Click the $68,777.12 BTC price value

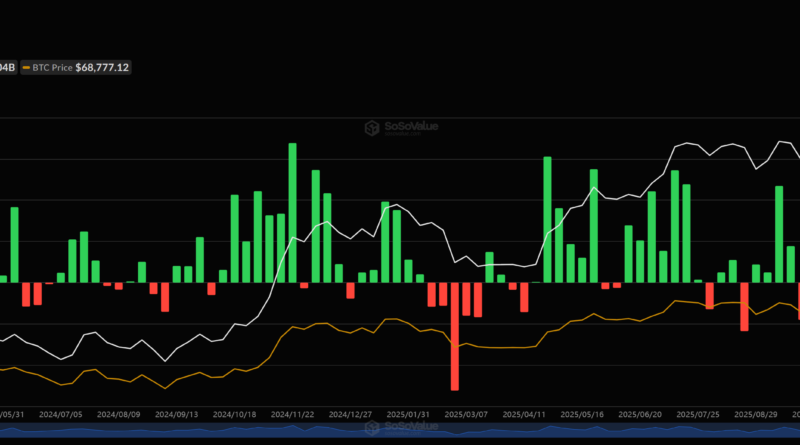97,68
